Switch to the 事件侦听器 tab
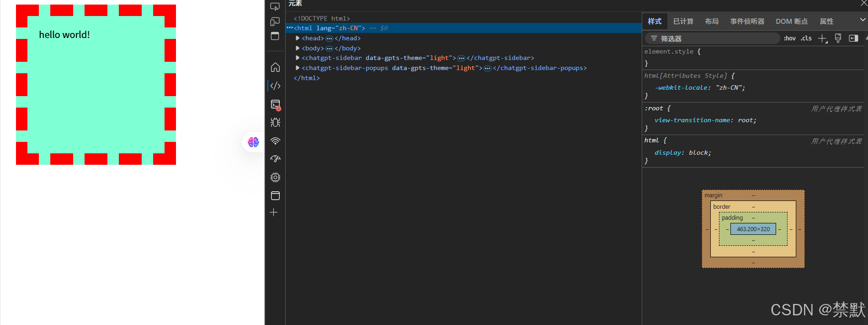 747,21
